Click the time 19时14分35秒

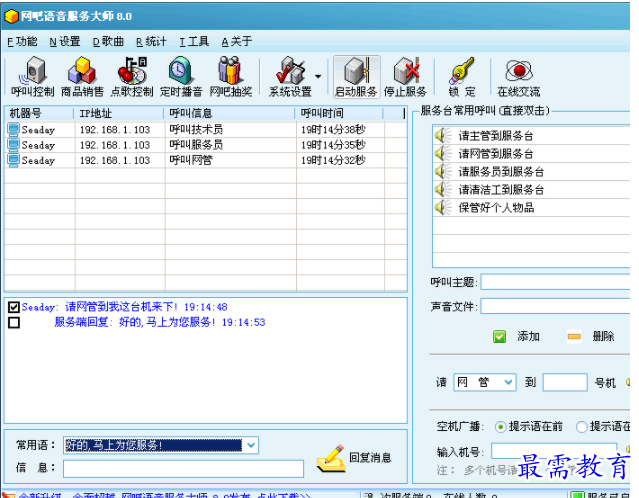(333, 145)
